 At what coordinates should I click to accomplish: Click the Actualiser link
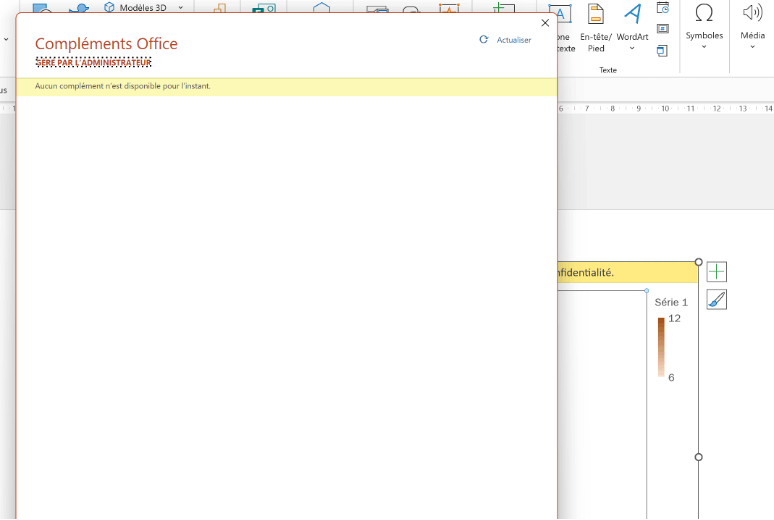coord(514,40)
